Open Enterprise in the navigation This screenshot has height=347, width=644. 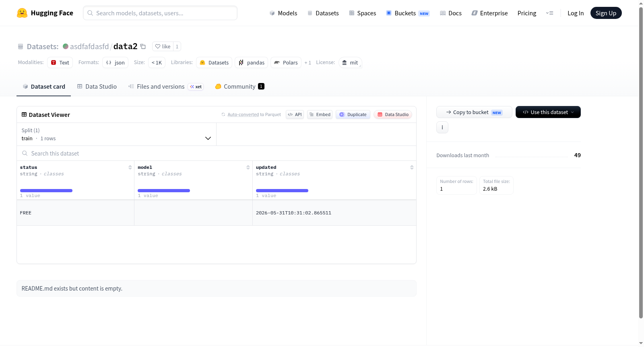490,13
